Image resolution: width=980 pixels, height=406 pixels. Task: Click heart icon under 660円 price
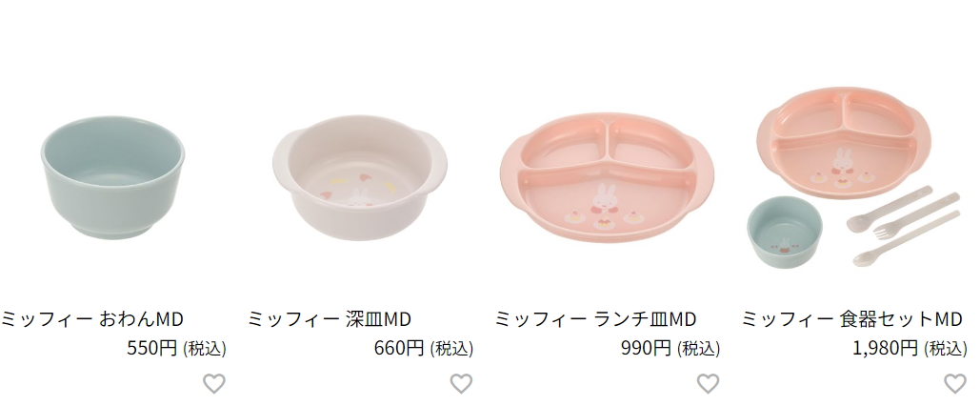[461, 383]
